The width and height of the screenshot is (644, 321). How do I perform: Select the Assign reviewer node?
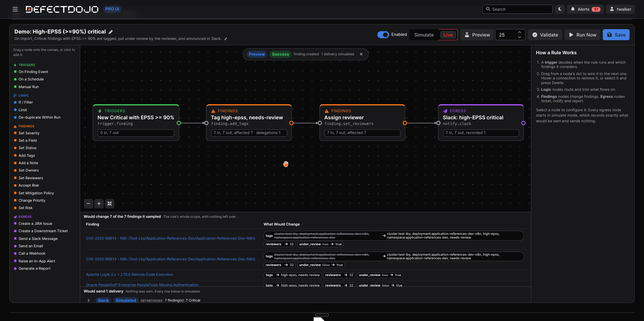point(362,123)
